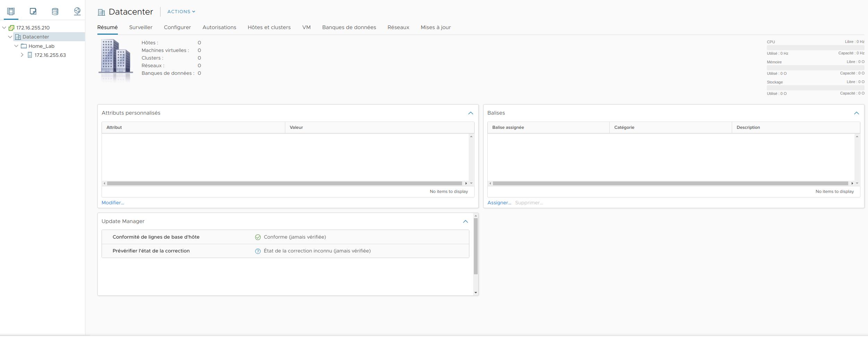Click the green compliant checkmark icon
Image resolution: width=868 pixels, height=338 pixels.
pos(258,237)
